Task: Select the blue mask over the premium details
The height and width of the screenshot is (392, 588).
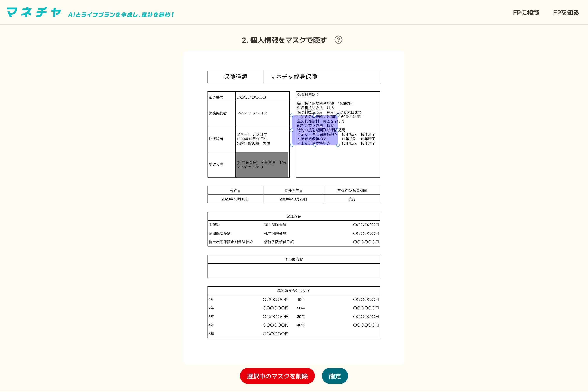Action: click(x=314, y=130)
